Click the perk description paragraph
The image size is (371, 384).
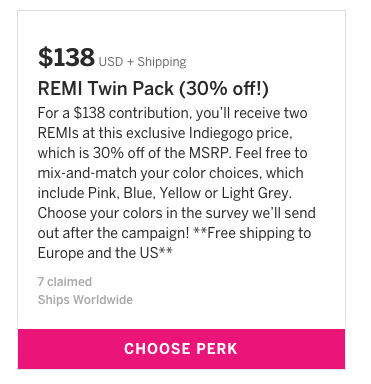coord(176,183)
